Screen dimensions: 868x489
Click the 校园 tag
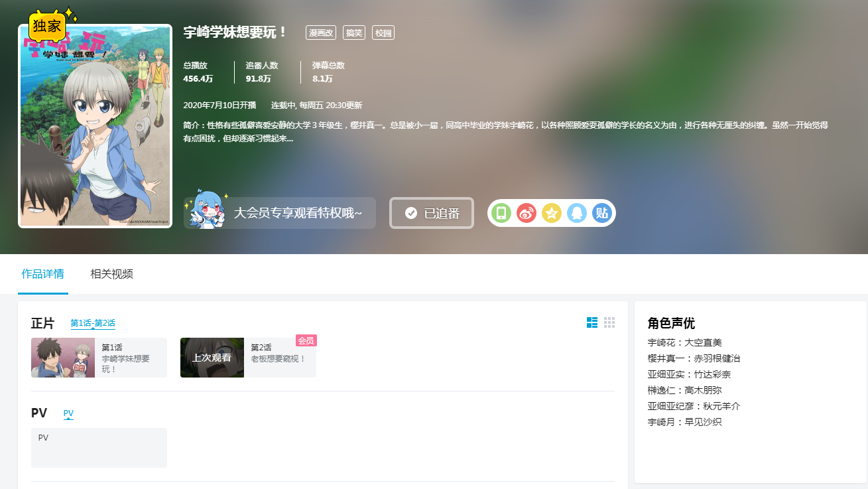click(383, 33)
